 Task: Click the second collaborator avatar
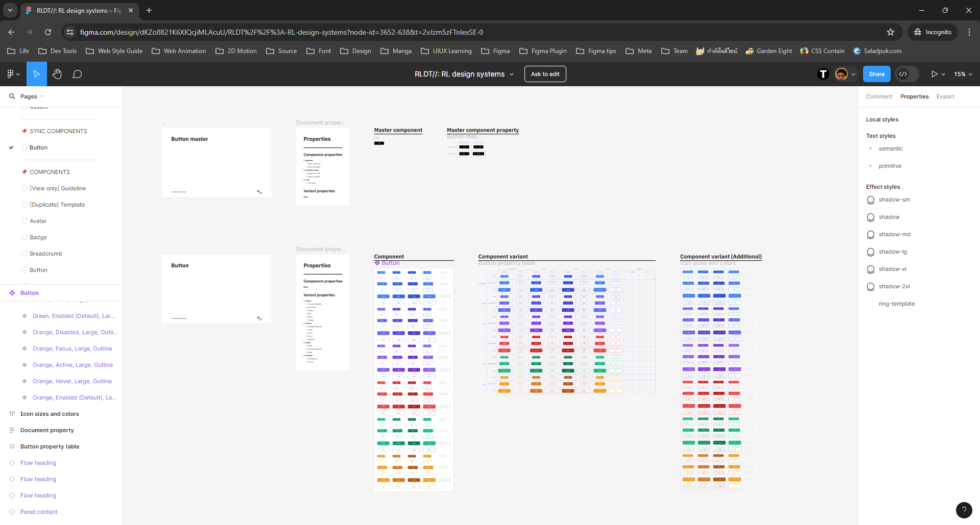point(842,74)
